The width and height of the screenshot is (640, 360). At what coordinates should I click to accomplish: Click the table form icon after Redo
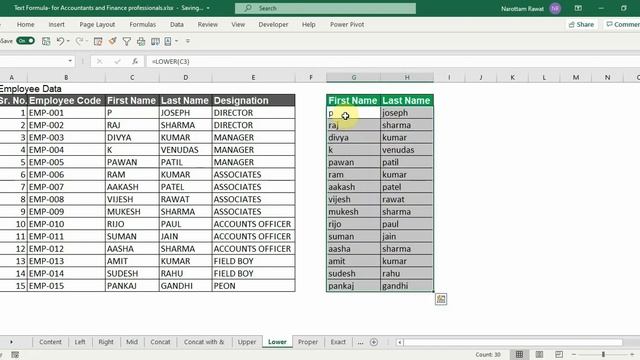tap(98, 41)
